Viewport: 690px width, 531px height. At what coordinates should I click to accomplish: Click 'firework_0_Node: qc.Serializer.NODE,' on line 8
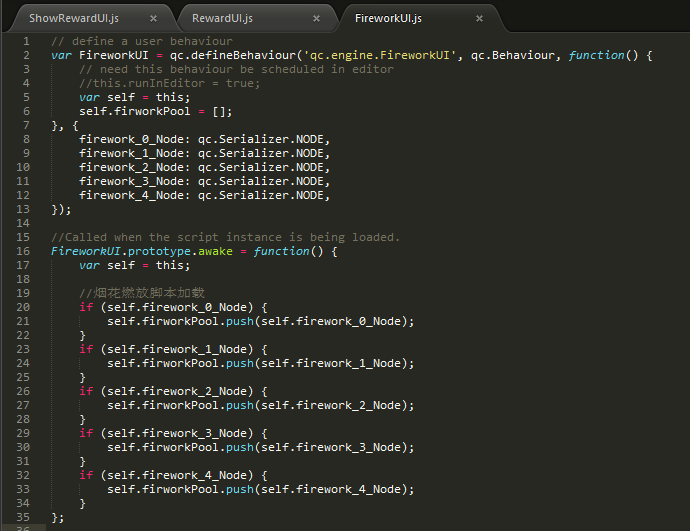point(204,139)
